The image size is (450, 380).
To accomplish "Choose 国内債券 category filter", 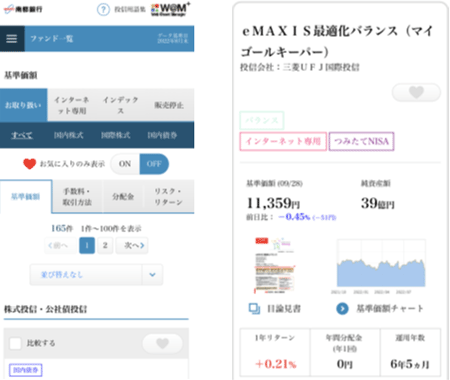I will click(x=162, y=135).
